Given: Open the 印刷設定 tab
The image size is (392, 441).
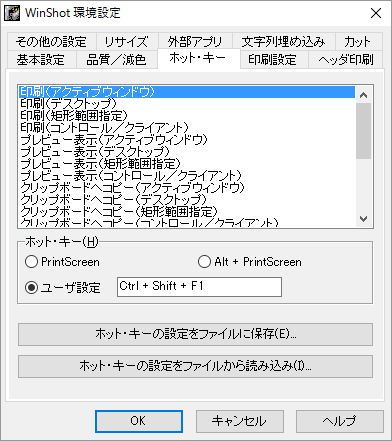Looking at the screenshot, I should (273, 60).
